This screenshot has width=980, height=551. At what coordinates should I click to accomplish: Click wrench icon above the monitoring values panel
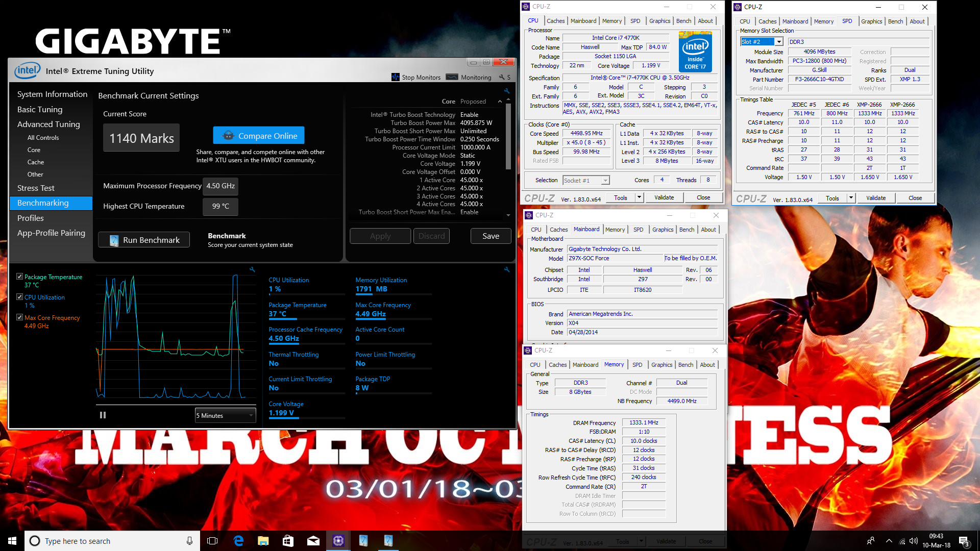pyautogui.click(x=507, y=269)
